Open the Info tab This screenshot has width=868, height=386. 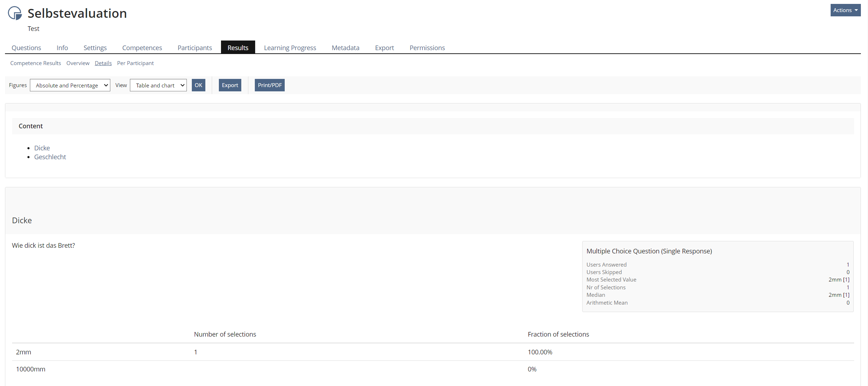point(62,48)
